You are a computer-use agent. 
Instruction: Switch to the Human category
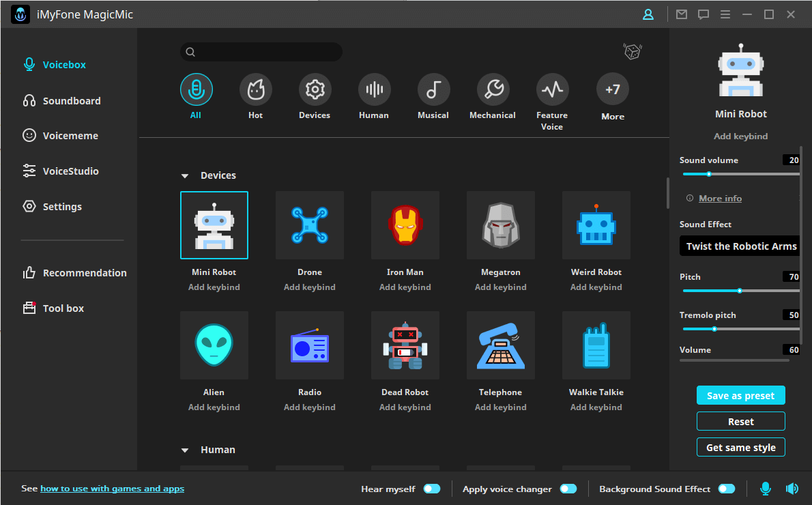374,97
